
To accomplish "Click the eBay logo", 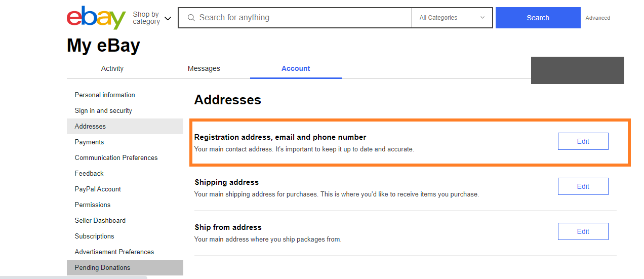I will (96, 18).
